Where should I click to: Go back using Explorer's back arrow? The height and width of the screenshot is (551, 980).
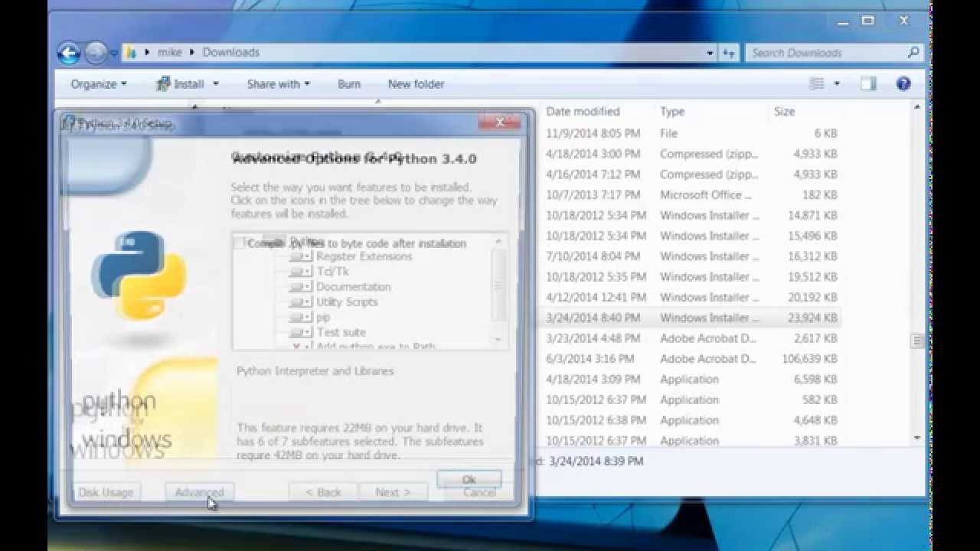(x=69, y=53)
